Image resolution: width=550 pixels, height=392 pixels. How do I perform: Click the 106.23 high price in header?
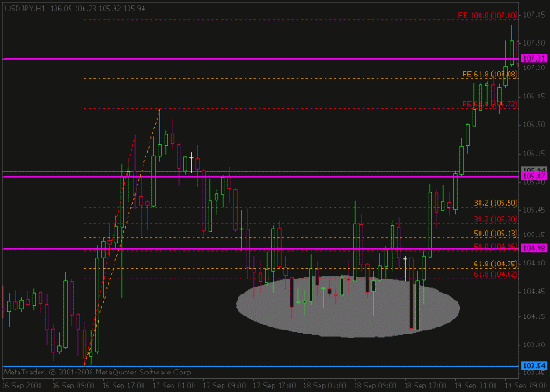coord(85,9)
